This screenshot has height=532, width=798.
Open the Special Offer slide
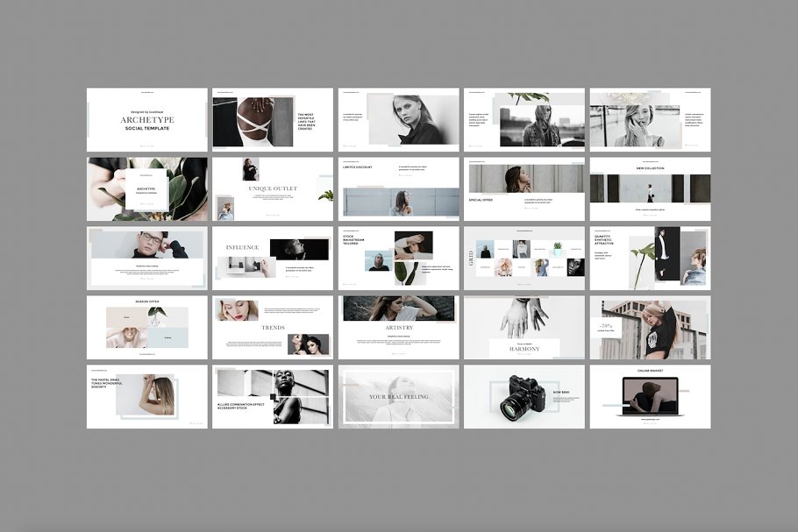(x=524, y=188)
